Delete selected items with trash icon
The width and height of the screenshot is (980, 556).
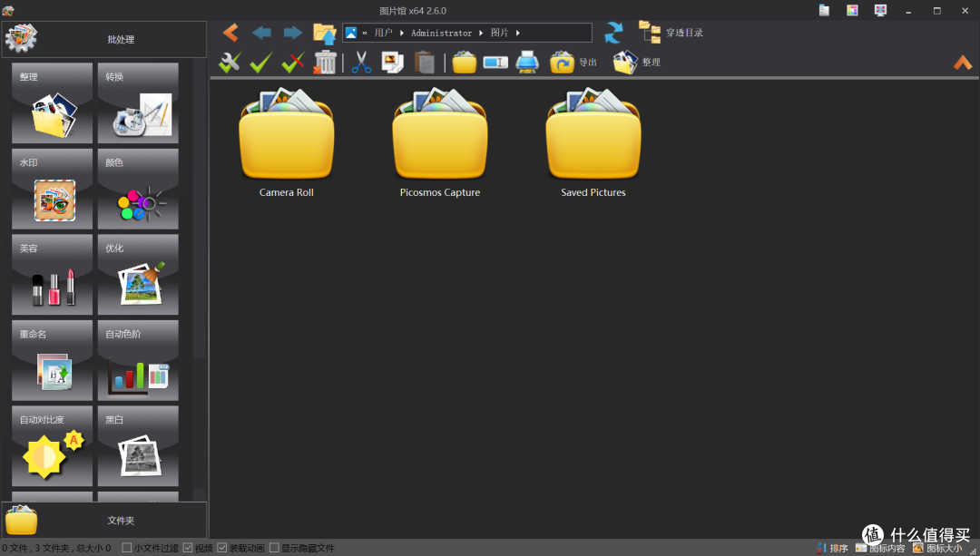pyautogui.click(x=325, y=62)
